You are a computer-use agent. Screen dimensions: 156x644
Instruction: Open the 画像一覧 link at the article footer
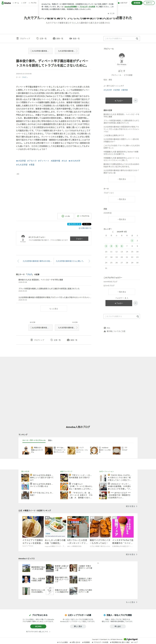tap(72, 340)
